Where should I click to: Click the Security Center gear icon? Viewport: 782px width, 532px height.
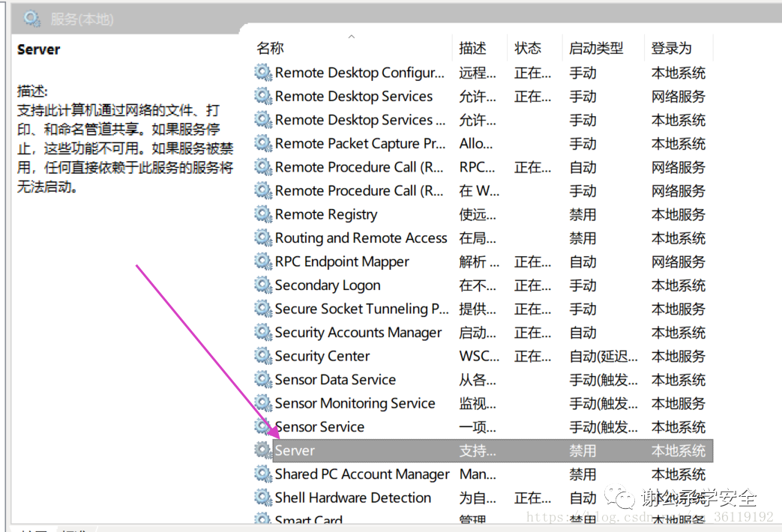[x=263, y=356]
